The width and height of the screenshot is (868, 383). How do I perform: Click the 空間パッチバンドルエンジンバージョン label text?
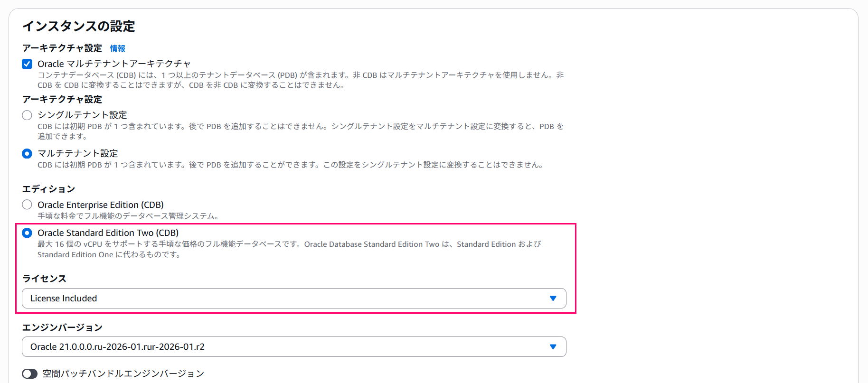point(123,374)
